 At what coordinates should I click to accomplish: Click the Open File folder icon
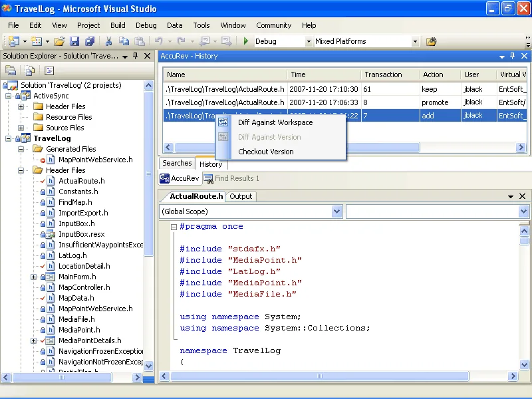pyautogui.click(x=59, y=41)
